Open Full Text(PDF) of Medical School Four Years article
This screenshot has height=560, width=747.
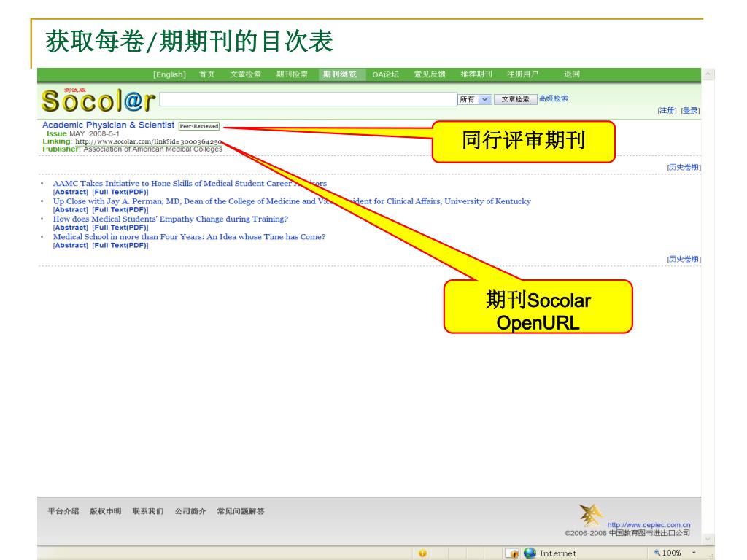pyautogui.click(x=120, y=245)
